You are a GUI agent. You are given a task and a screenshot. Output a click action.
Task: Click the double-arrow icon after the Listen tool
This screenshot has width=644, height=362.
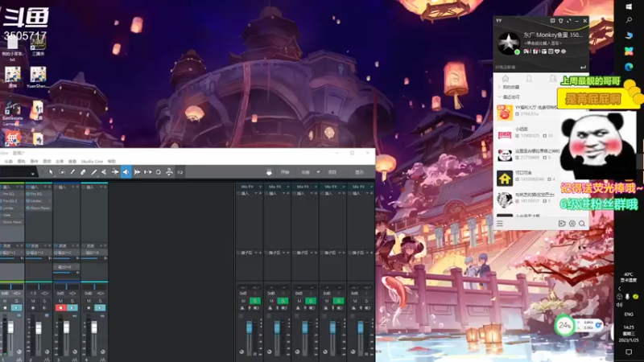click(x=137, y=172)
